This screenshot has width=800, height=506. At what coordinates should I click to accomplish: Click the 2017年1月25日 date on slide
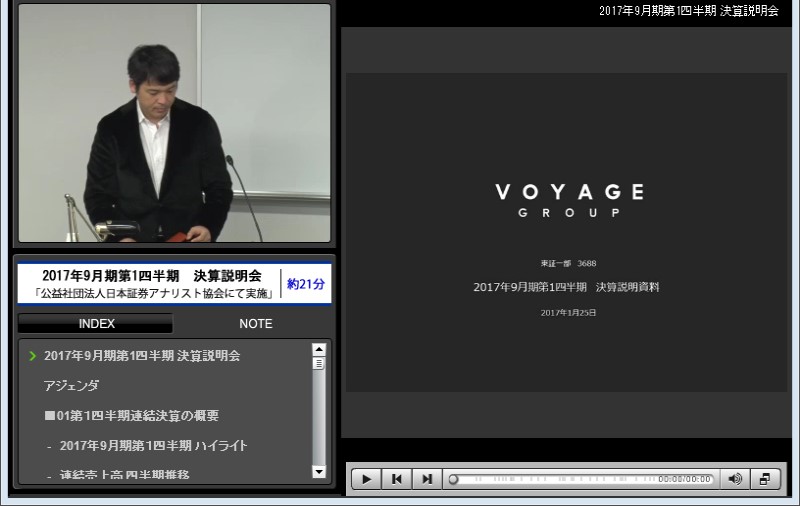pos(568,313)
